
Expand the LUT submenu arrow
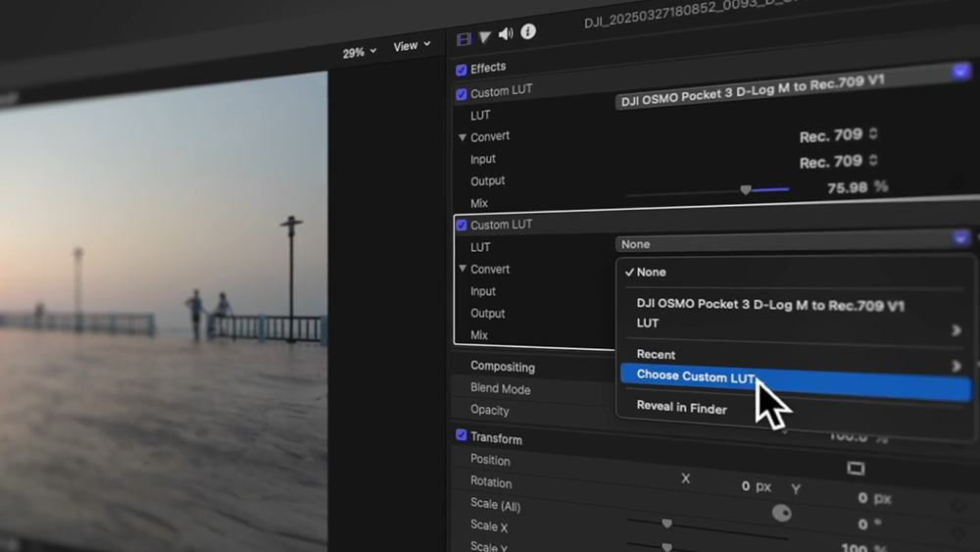coord(955,330)
